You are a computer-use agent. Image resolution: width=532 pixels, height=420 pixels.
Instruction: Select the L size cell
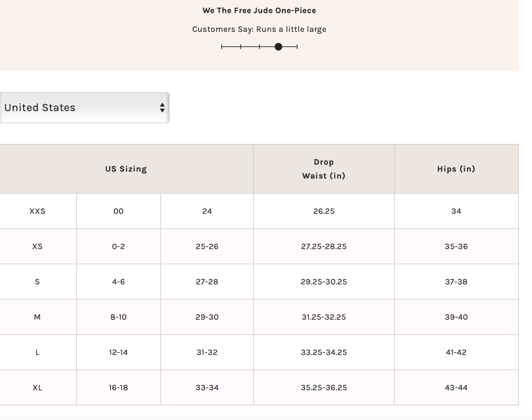point(38,352)
